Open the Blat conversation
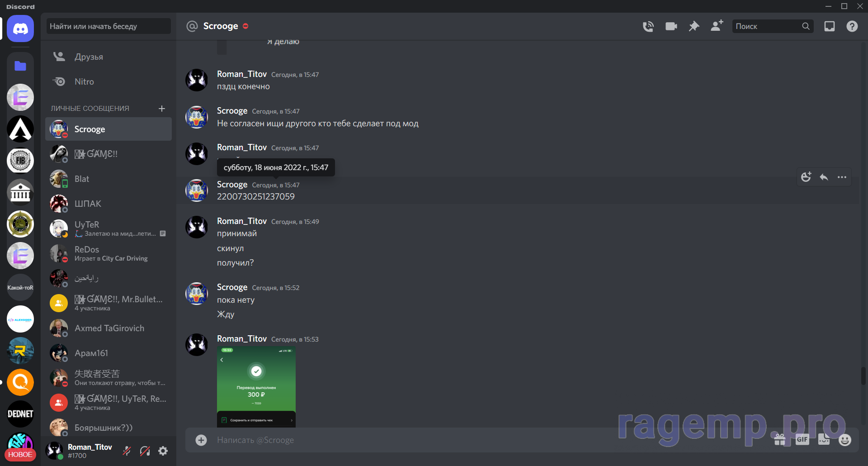This screenshot has width=868, height=466. point(108,179)
